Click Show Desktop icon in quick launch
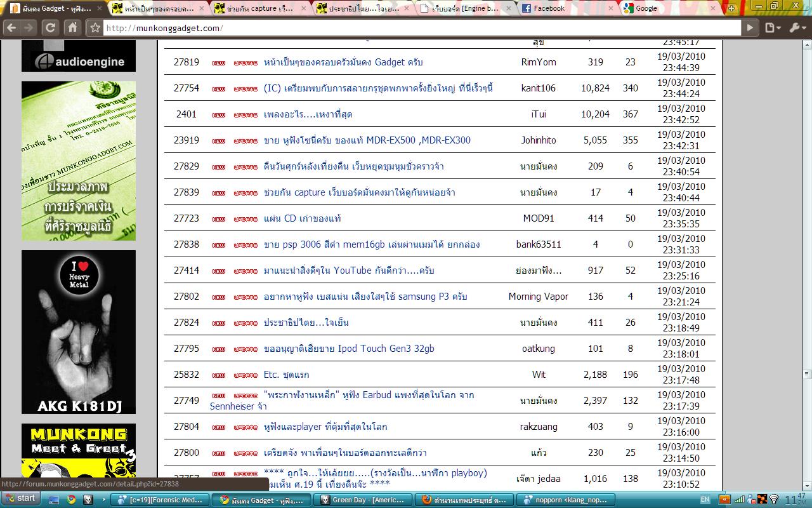Image resolution: width=812 pixels, height=508 pixels. 55,500
